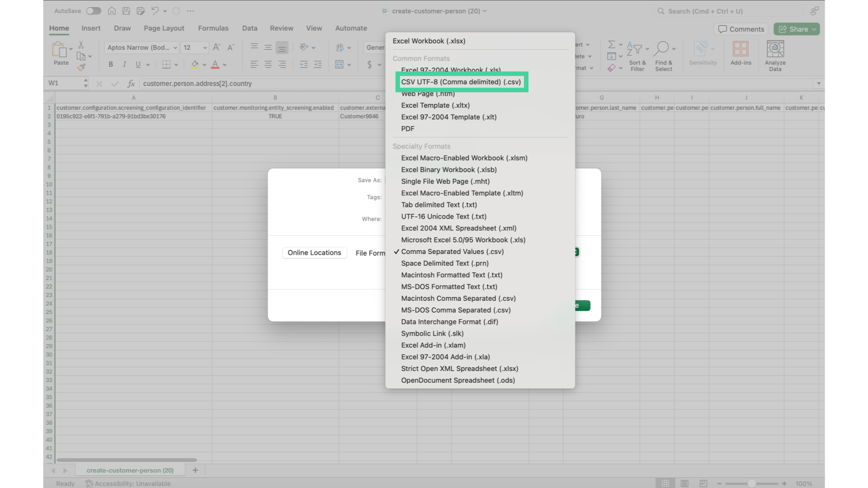Toggle Page Layout view in status bar

(x=684, y=483)
